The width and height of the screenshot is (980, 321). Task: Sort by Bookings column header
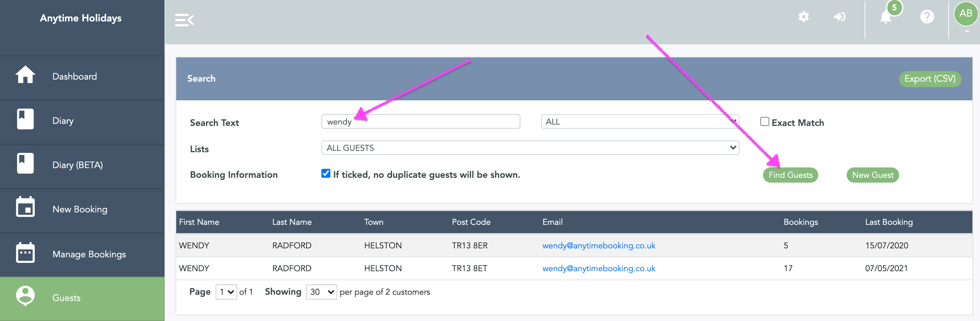[800, 222]
